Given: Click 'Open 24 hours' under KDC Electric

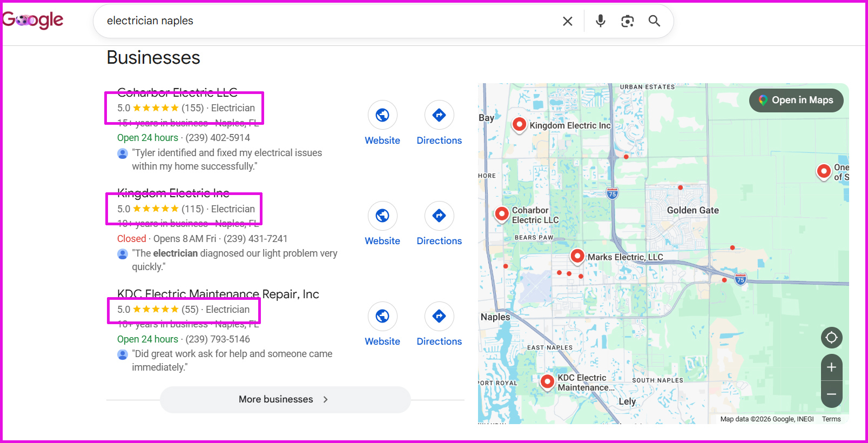Looking at the screenshot, I should [147, 339].
